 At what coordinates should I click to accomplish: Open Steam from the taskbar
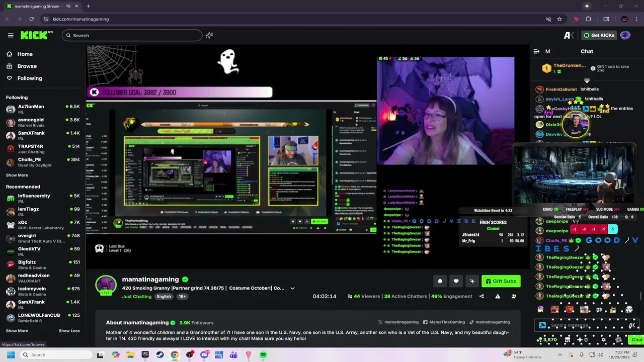pyautogui.click(x=159, y=355)
